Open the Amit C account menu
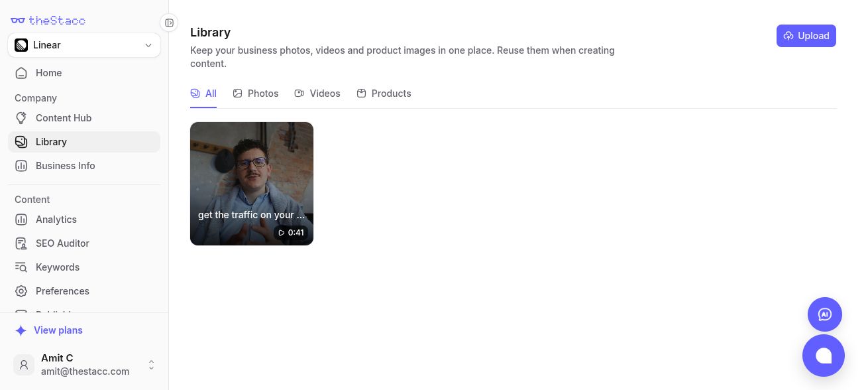Image resolution: width=868 pixels, height=390 pixels. [84, 365]
